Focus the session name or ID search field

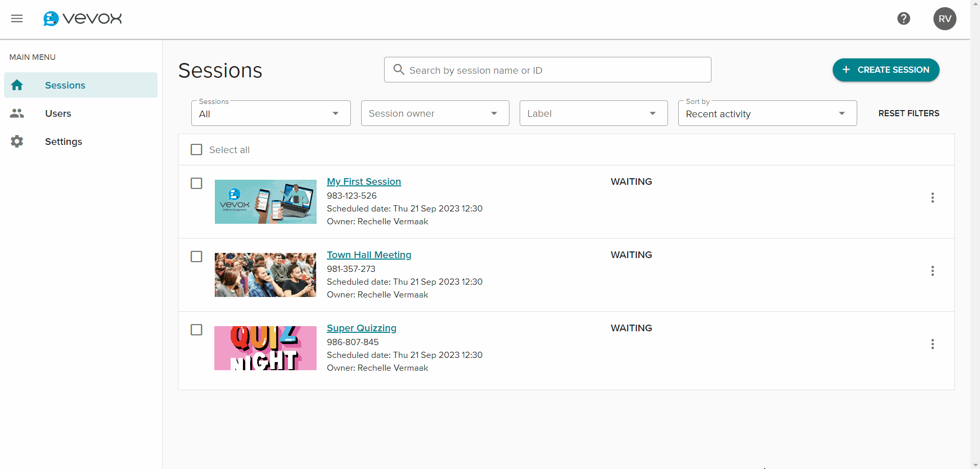pos(548,70)
